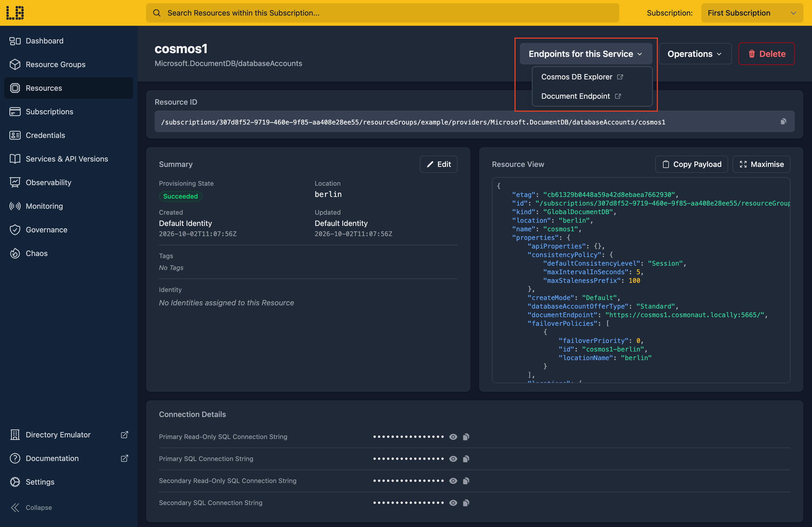Click the Governance shield icon

pos(15,230)
